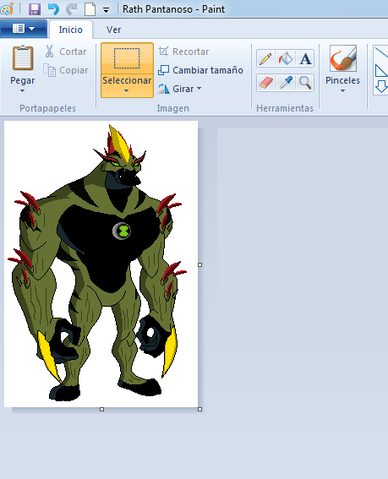
Task: Click the Redo arrow icon
Action: [71, 9]
